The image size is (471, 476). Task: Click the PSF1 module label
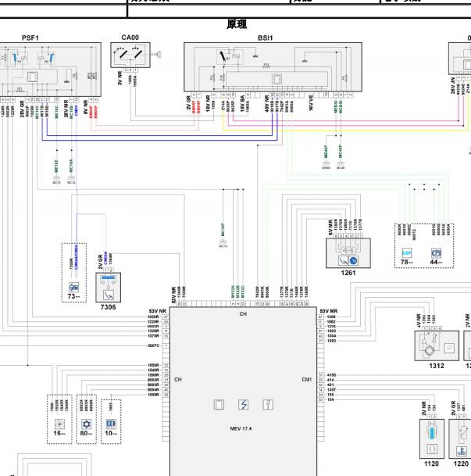click(x=30, y=38)
